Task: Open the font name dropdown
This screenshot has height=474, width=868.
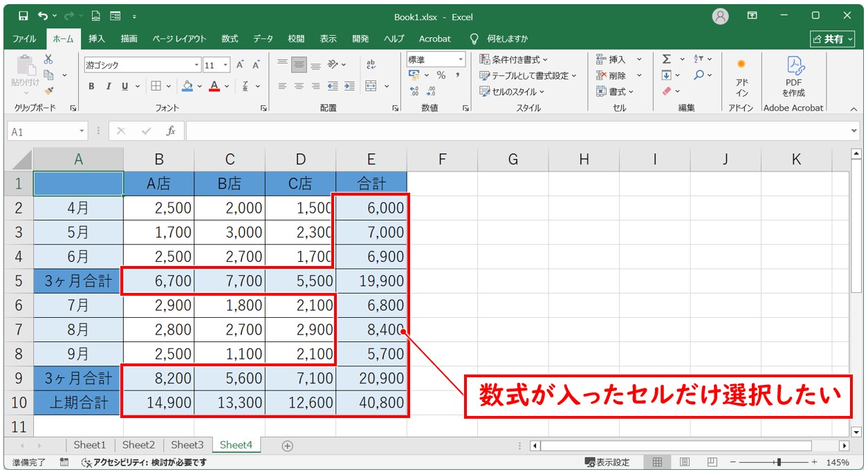Action: [197, 65]
